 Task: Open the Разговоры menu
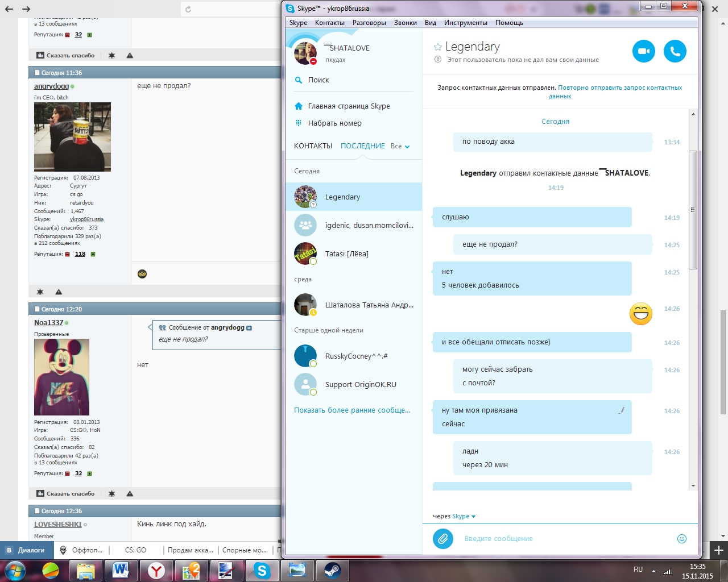tap(369, 23)
